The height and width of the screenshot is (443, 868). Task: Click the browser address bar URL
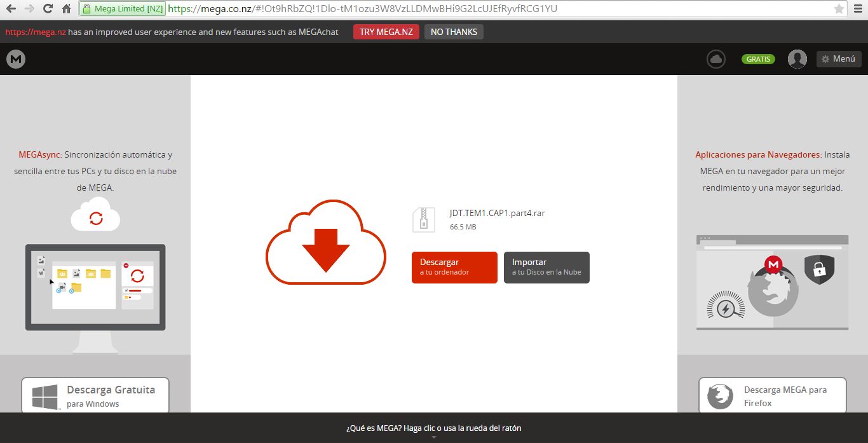(363, 9)
